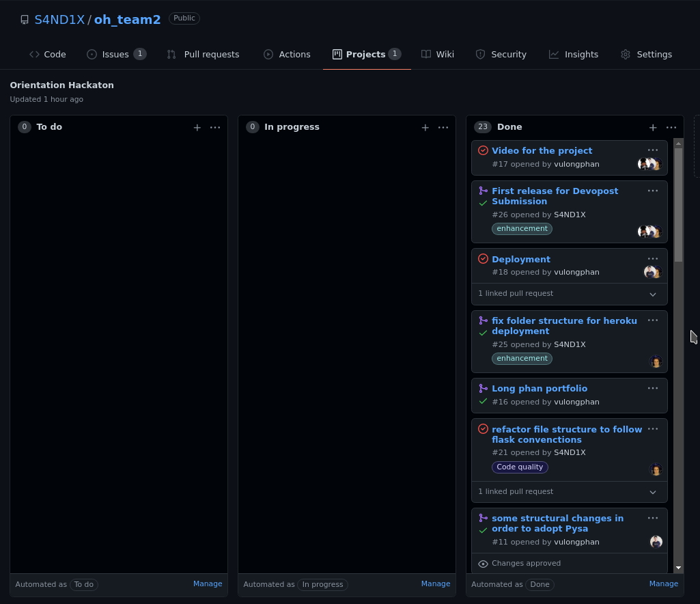Click the scroll-up arrow of Done column
The width and height of the screenshot is (700, 604).
[679, 144]
